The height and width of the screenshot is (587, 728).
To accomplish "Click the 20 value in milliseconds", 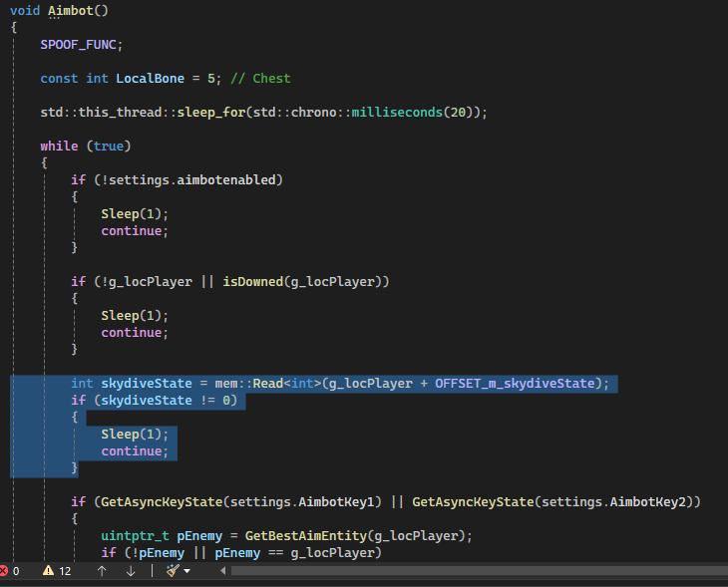I will [x=458, y=113].
